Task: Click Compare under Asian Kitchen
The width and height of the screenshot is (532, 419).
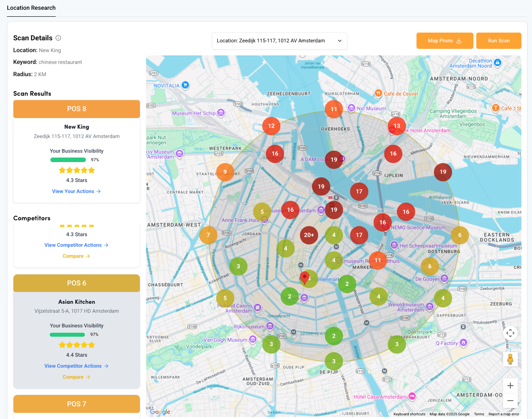Action: point(76,377)
